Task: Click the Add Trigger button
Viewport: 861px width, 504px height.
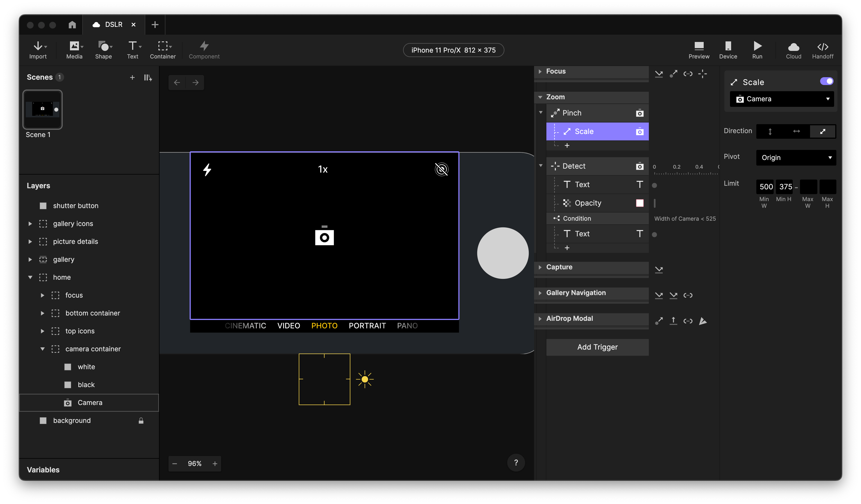Action: 597,346
